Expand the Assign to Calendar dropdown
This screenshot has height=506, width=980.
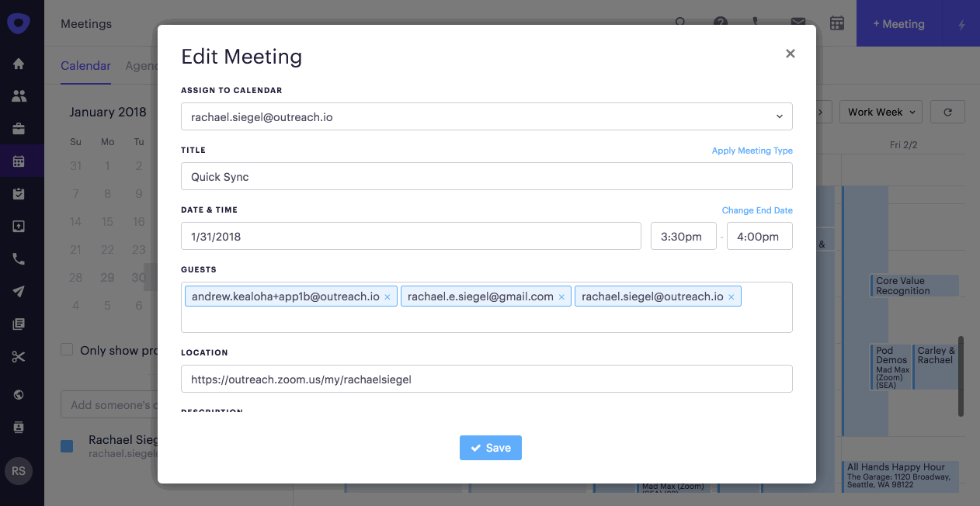click(x=486, y=116)
